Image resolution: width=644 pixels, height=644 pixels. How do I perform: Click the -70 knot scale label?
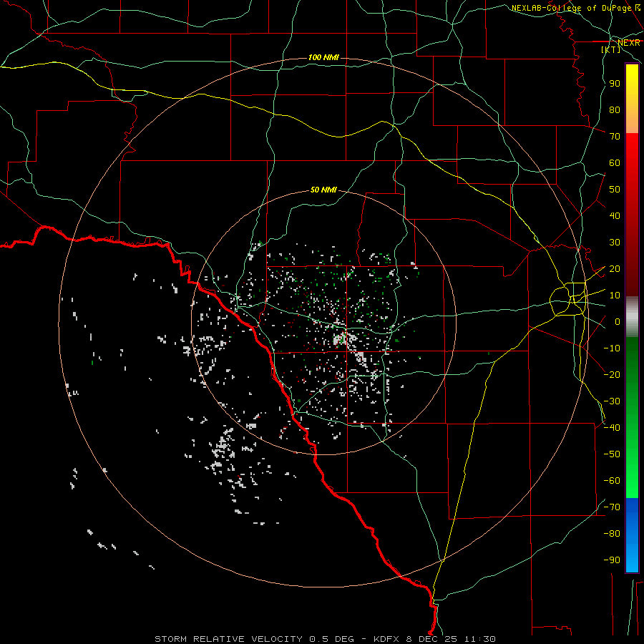point(612,507)
